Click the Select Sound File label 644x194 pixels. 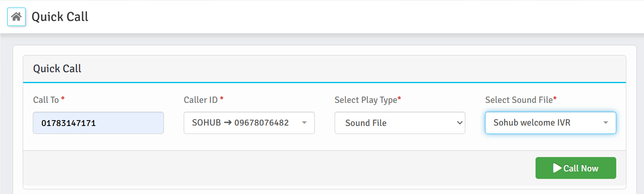519,100
